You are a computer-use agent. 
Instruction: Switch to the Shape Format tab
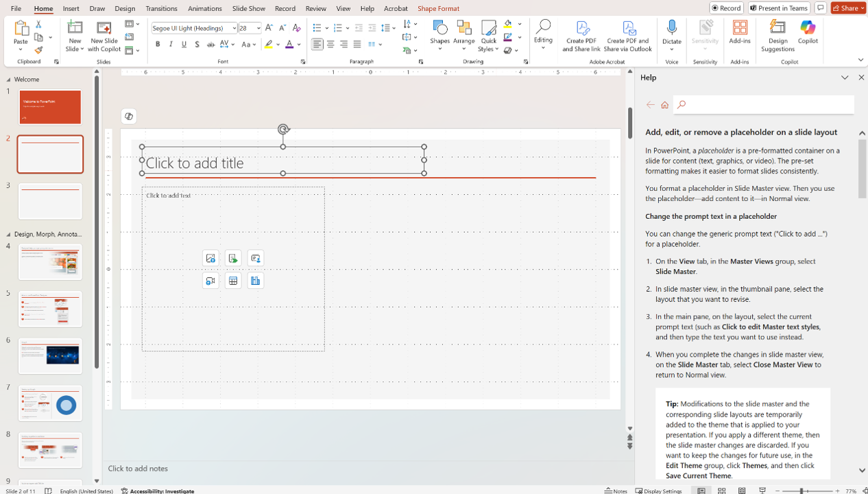438,8
